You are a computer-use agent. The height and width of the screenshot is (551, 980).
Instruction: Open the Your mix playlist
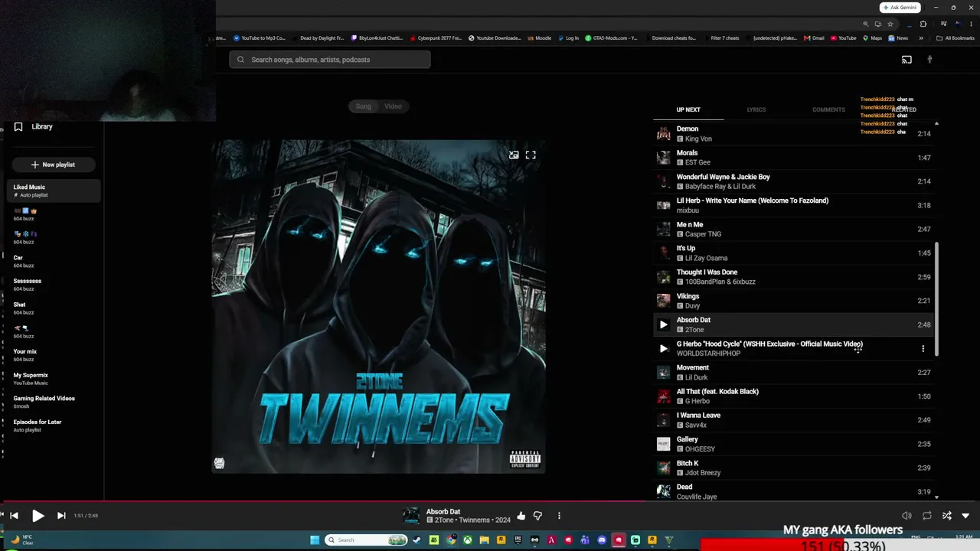click(x=54, y=355)
